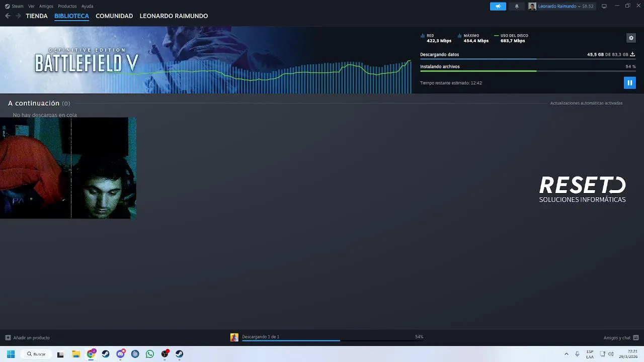Open the Productos menu
The width and height of the screenshot is (644, 362).
click(67, 6)
